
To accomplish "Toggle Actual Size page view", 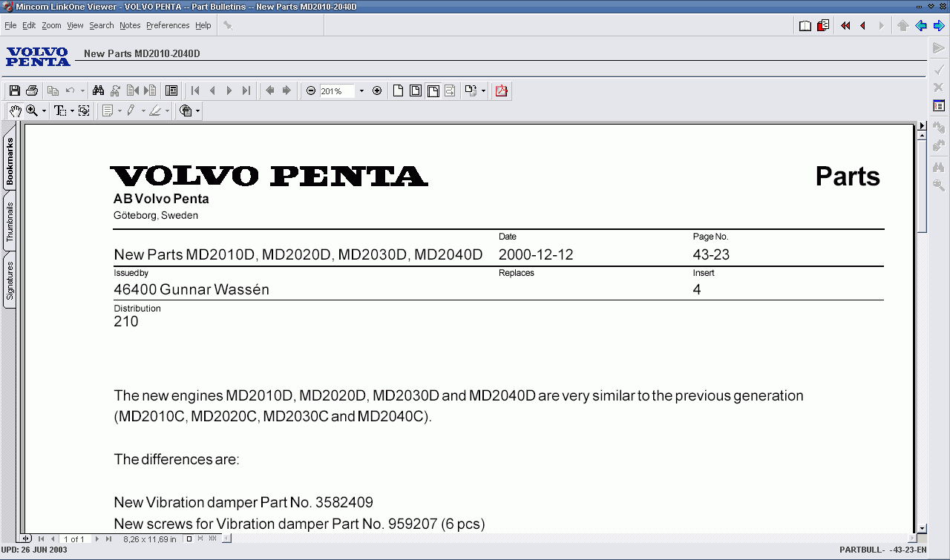I will pos(398,90).
